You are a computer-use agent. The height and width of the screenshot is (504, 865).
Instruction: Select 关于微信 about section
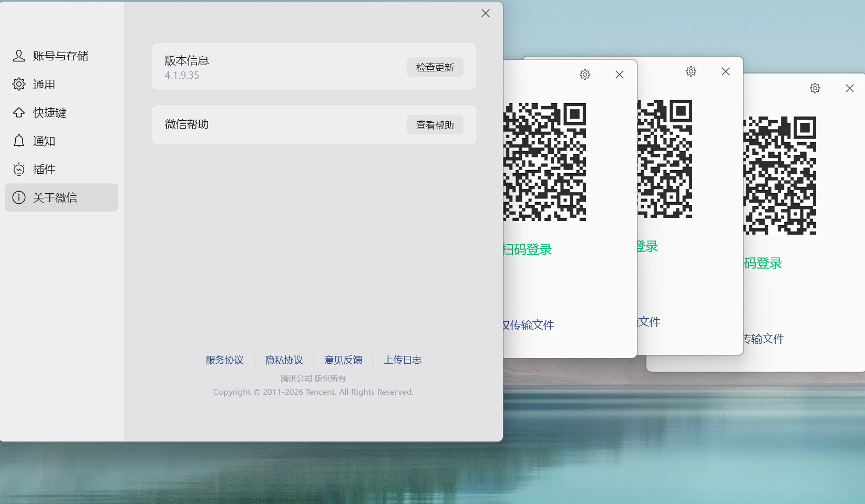[61, 197]
